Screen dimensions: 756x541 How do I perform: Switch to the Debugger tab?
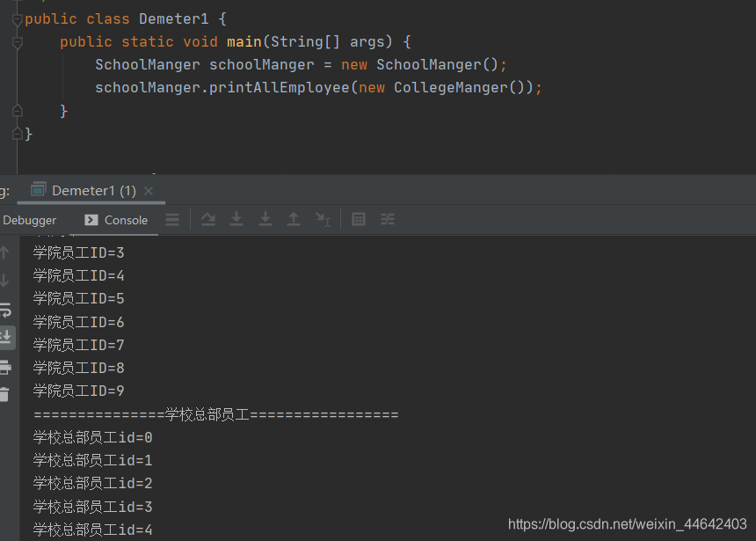(29, 220)
